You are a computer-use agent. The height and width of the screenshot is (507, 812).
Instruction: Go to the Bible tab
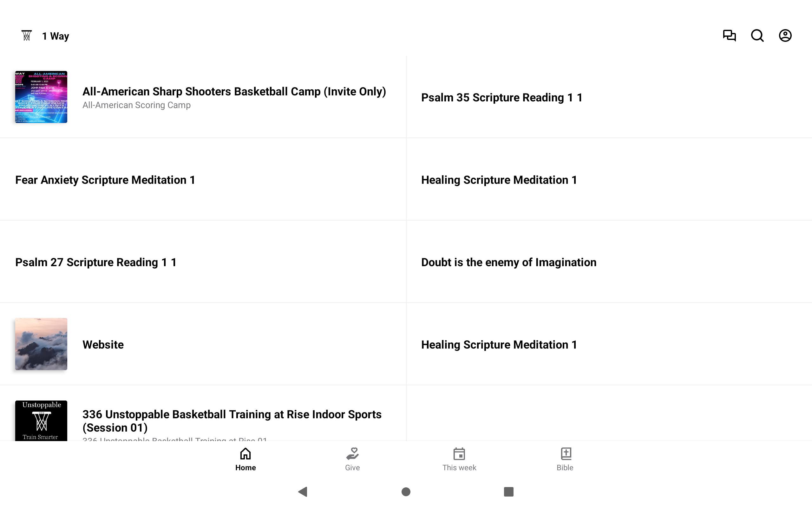(x=565, y=459)
